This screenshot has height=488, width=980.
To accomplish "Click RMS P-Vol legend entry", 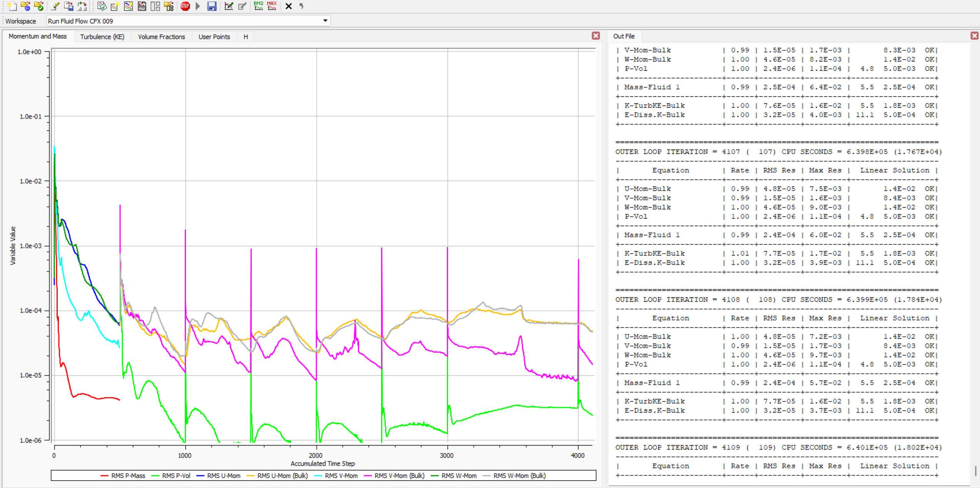I will tap(176, 476).
